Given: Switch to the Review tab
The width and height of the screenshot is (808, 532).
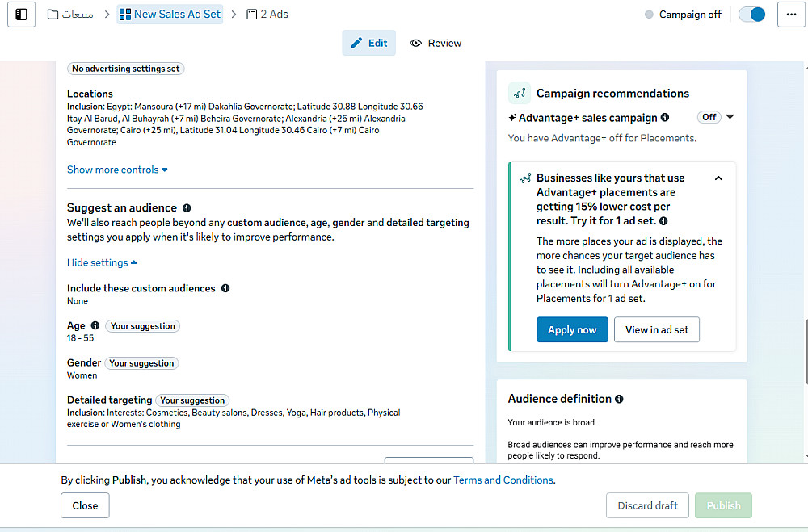Looking at the screenshot, I should coord(436,44).
